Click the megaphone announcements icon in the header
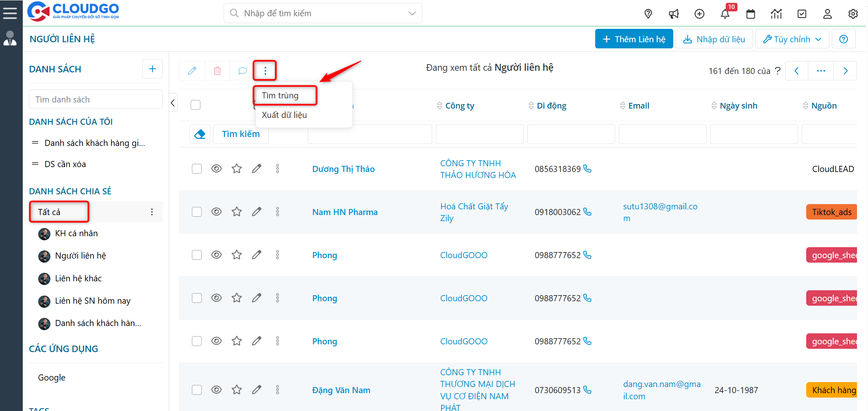 pyautogui.click(x=674, y=13)
